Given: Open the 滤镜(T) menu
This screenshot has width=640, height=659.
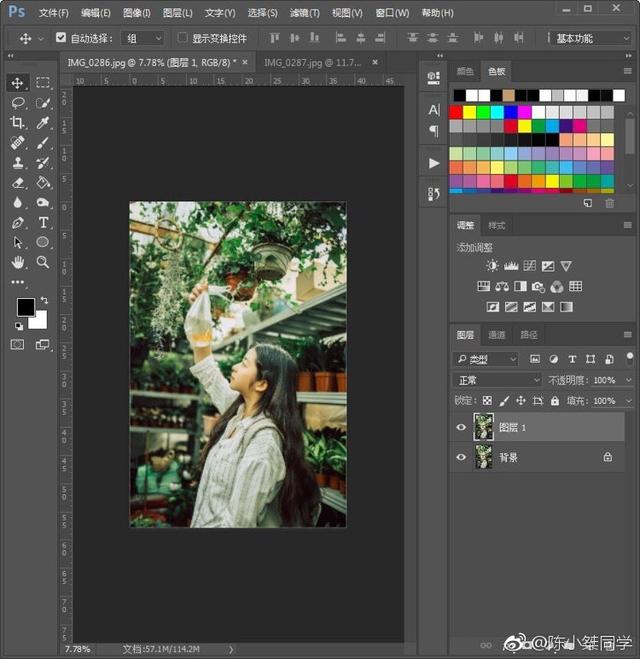Looking at the screenshot, I should 304,13.
